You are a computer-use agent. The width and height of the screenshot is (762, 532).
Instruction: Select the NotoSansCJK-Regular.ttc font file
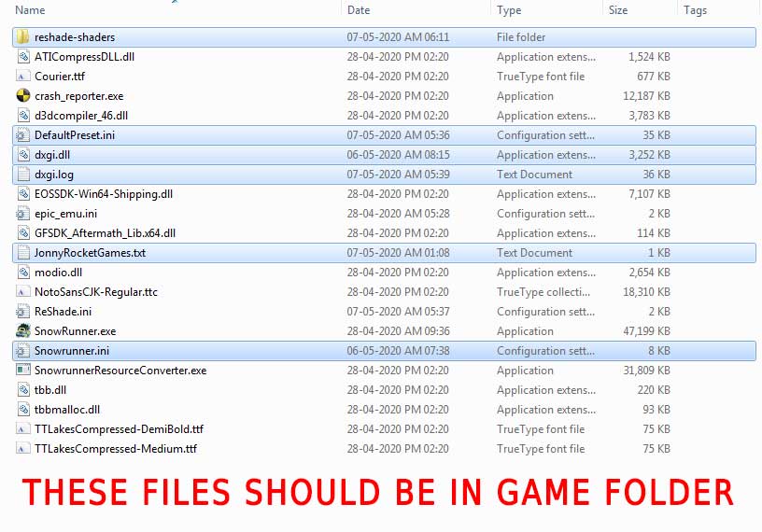96,292
